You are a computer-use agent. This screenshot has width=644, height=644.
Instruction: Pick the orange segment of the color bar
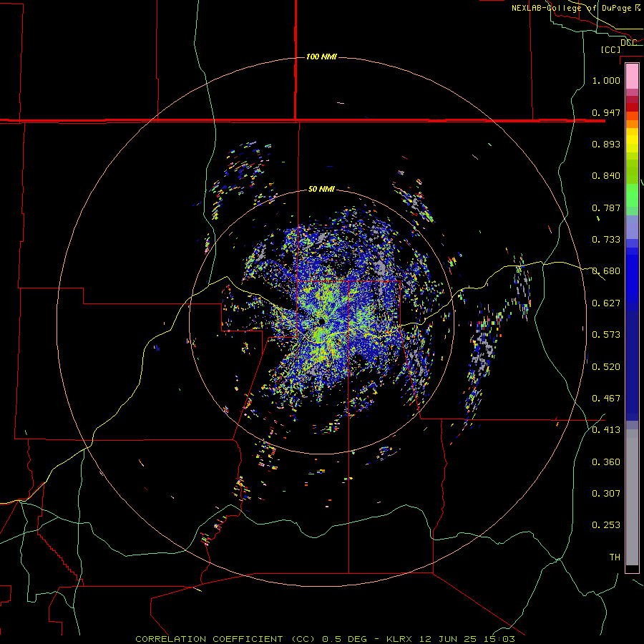pyautogui.click(x=632, y=124)
